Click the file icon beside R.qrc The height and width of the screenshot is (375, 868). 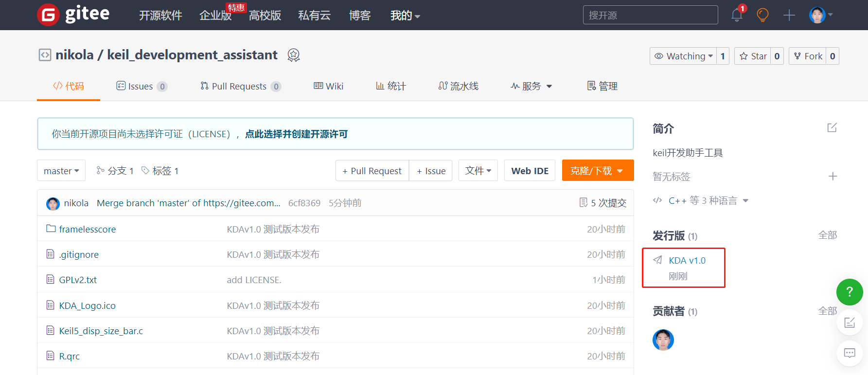[50, 356]
